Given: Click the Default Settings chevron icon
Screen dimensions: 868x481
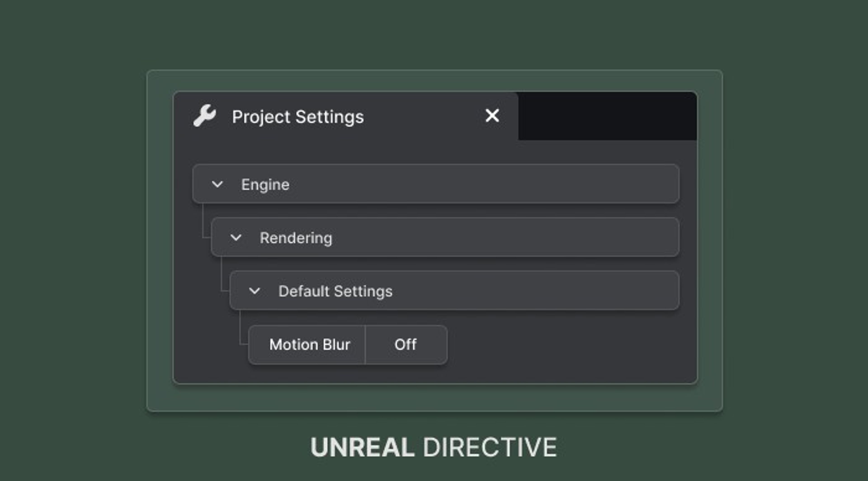Looking at the screenshot, I should point(255,291).
